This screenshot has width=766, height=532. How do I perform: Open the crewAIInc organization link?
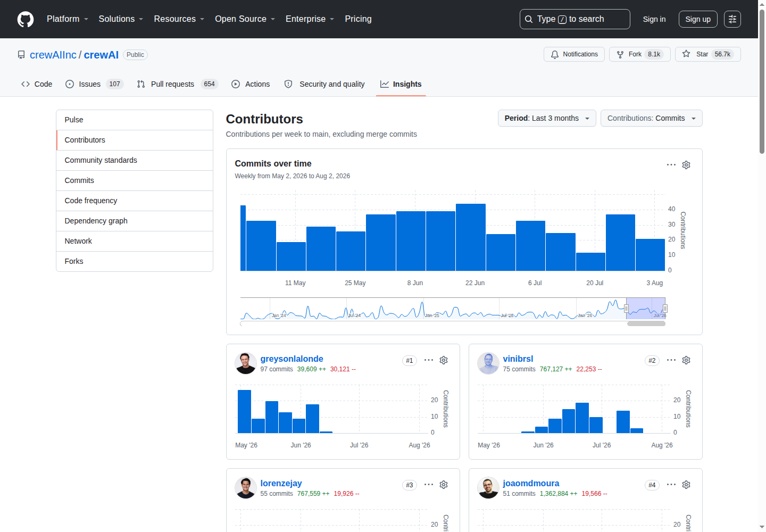pyautogui.click(x=53, y=55)
